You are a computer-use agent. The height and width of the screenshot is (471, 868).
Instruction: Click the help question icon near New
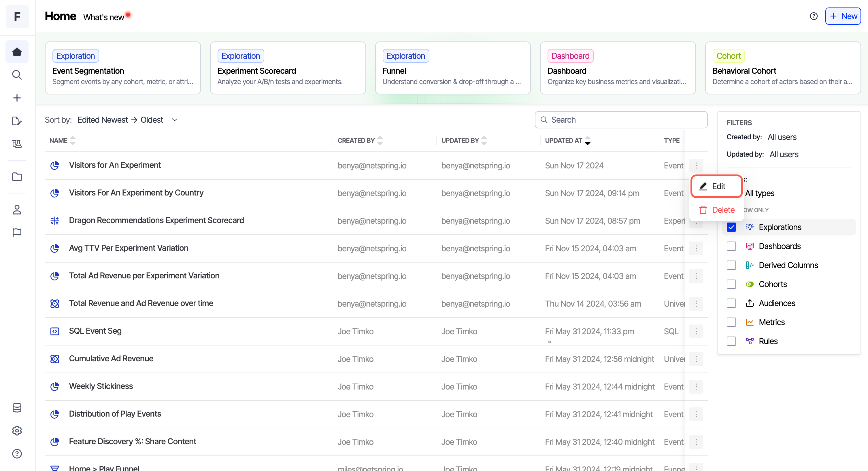pos(814,16)
